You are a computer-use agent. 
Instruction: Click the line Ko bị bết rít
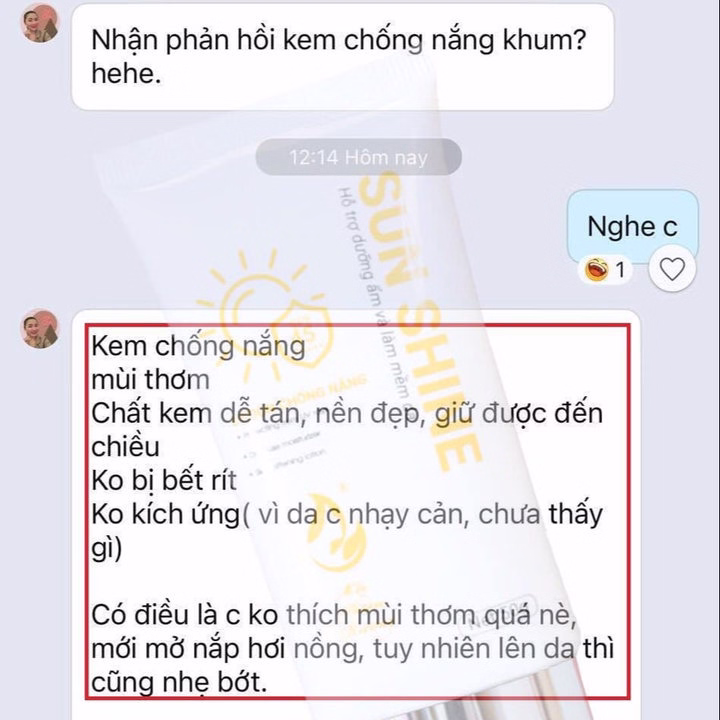(164, 480)
